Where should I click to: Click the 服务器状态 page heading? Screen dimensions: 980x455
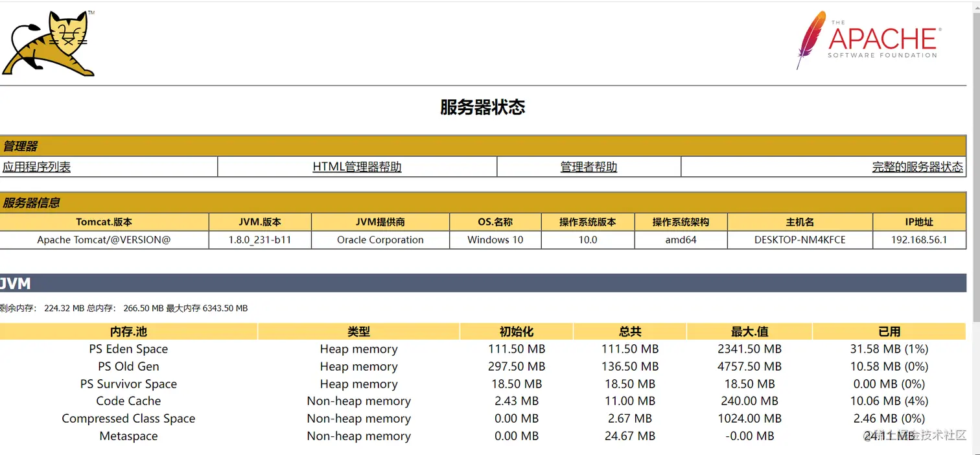(x=483, y=107)
